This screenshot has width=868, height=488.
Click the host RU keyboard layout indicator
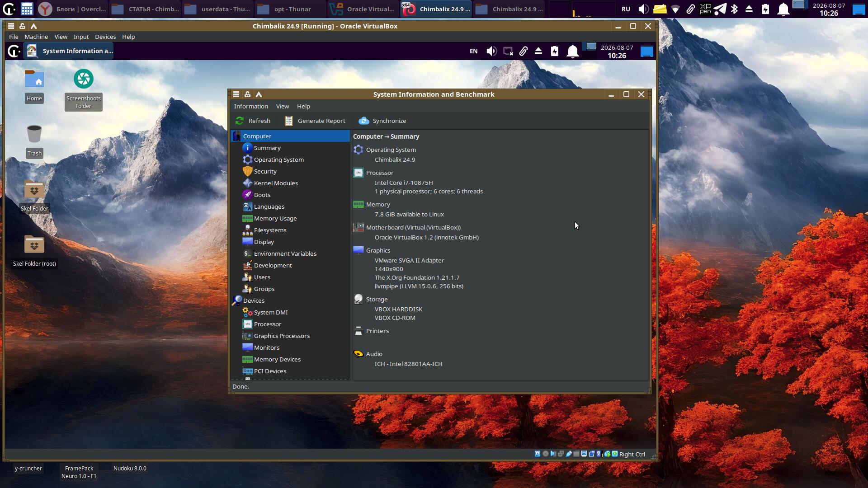626,9
